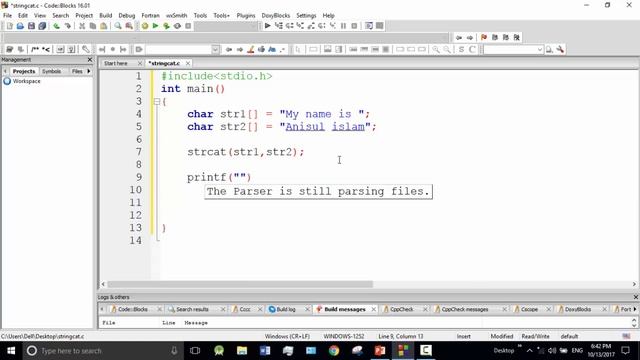Screen dimensions: 640x360
Task: Click the highlight marker pen icon
Action: click(x=251, y=49)
